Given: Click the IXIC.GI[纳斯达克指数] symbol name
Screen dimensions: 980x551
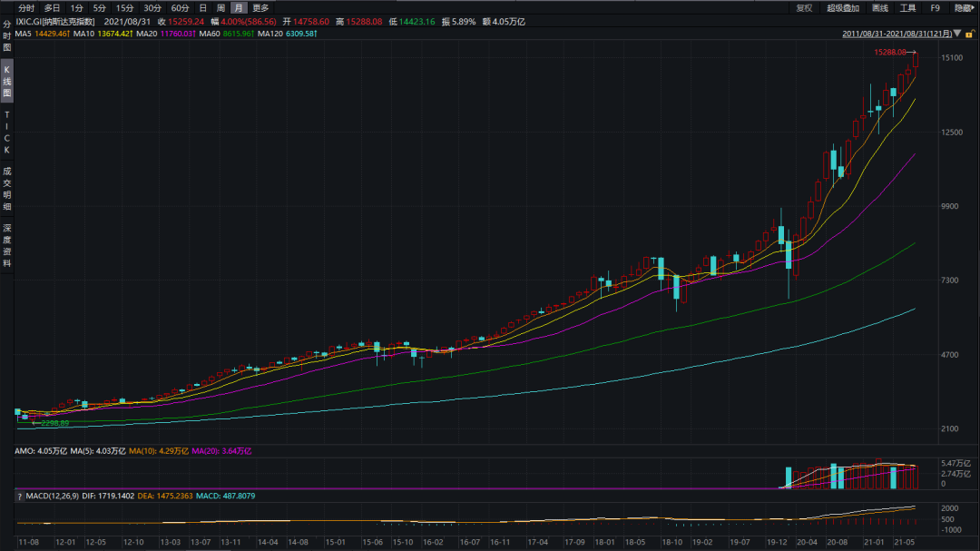Looking at the screenshot, I should [x=55, y=22].
